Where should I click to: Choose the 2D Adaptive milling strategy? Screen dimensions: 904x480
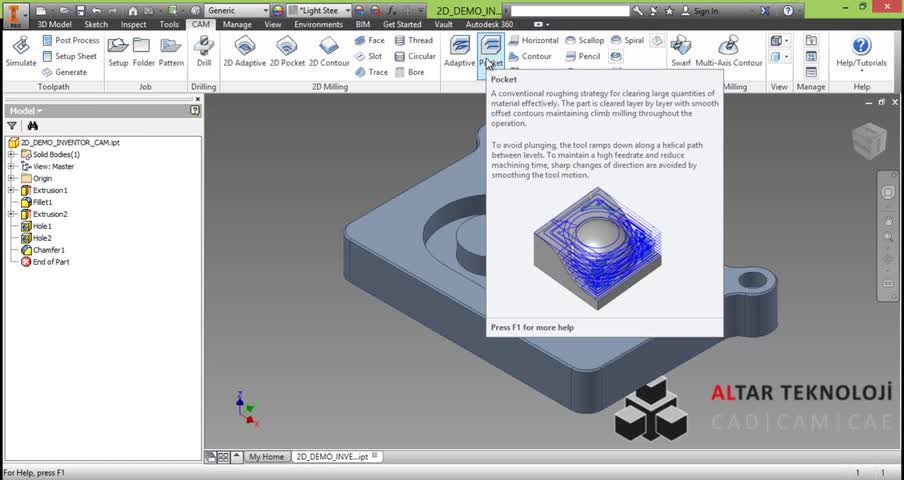pyautogui.click(x=245, y=52)
